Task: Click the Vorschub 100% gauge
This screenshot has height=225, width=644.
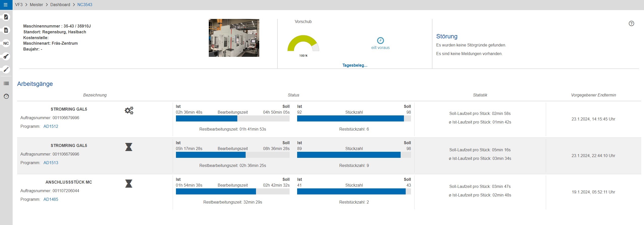Action: point(303,44)
